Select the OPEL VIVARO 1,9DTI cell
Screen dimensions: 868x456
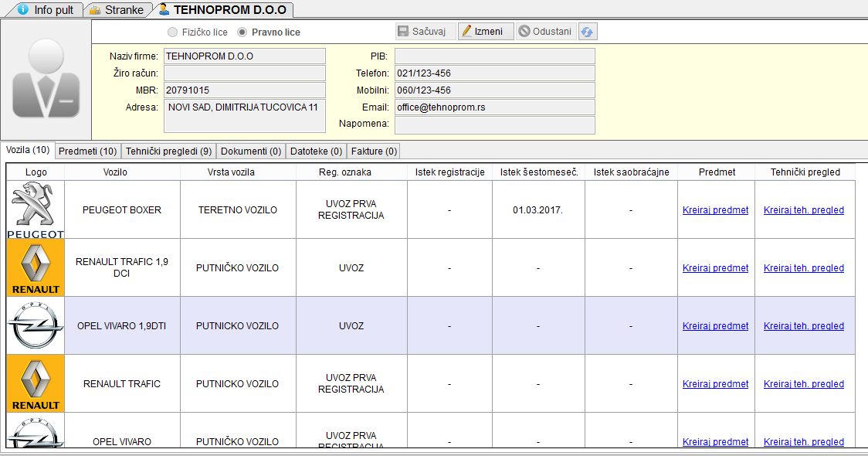pyautogui.click(x=122, y=326)
